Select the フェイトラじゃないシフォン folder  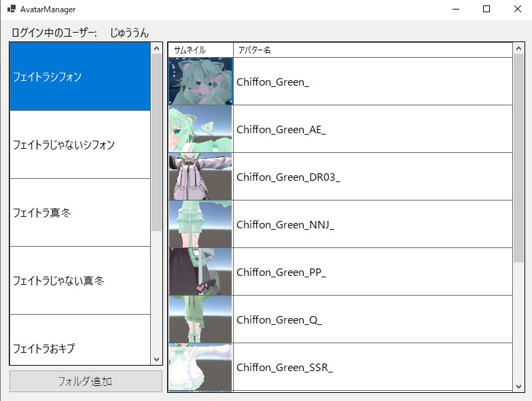pyautogui.click(x=80, y=145)
